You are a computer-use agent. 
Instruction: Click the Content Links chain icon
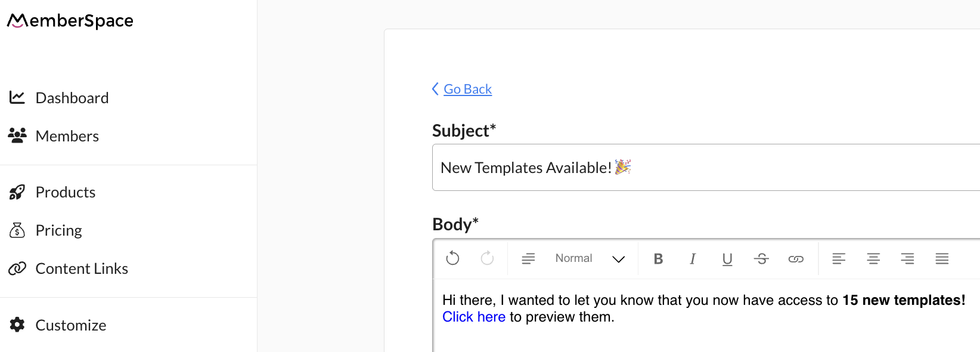17,268
